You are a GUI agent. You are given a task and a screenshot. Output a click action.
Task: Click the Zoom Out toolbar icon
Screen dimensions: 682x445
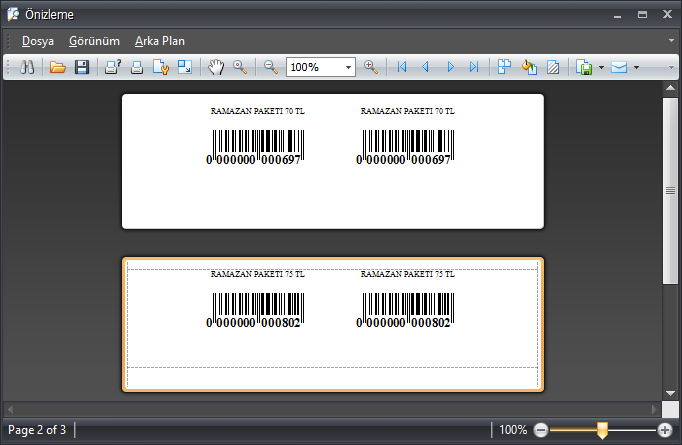271,67
